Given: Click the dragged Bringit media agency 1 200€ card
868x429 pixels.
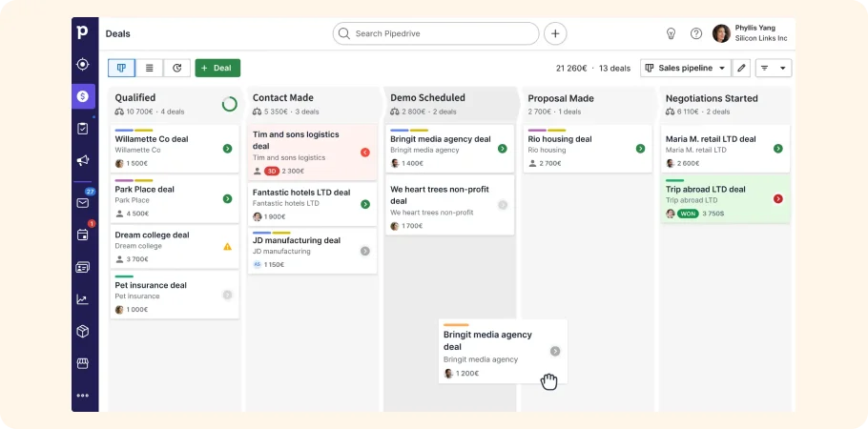Looking at the screenshot, I should (503, 351).
